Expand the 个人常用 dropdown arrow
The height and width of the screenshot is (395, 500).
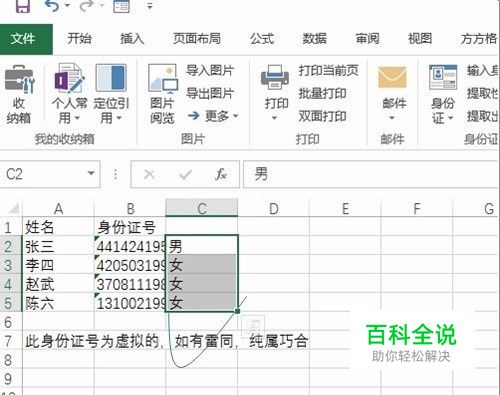tap(77, 118)
